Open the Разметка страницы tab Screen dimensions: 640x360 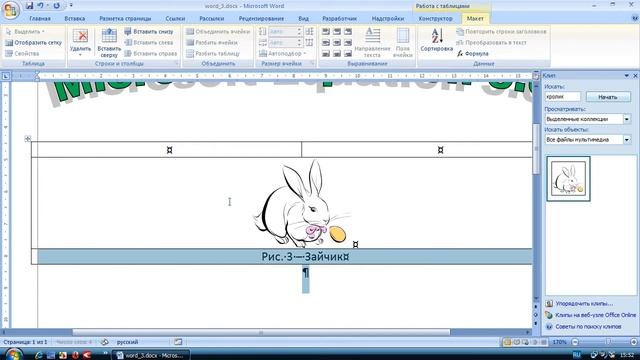click(125, 18)
